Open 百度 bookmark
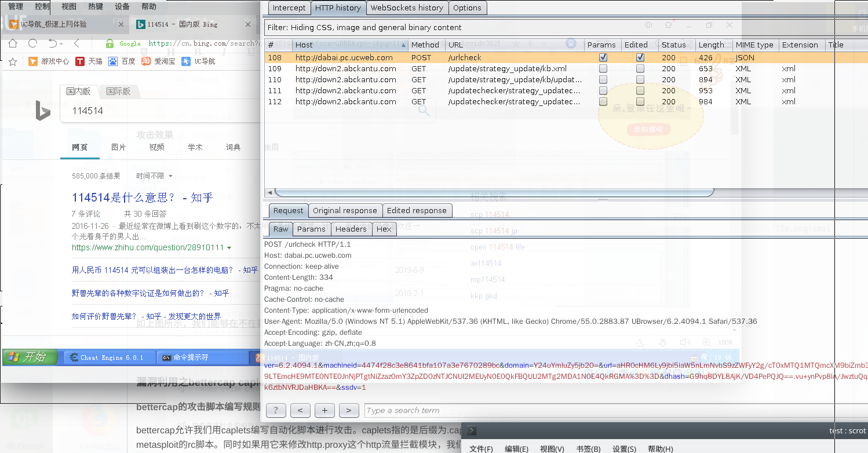 122,61
